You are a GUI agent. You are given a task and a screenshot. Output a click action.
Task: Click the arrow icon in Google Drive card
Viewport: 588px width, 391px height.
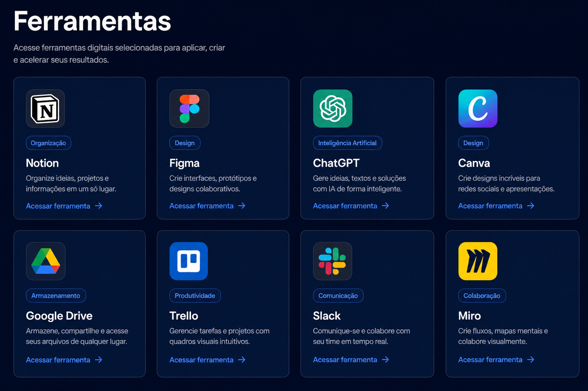(x=99, y=360)
